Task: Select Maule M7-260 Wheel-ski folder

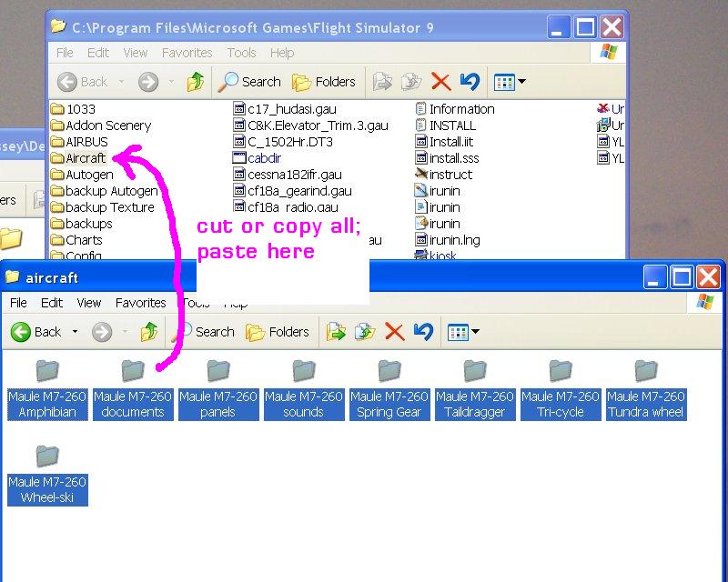Action: [x=47, y=476]
